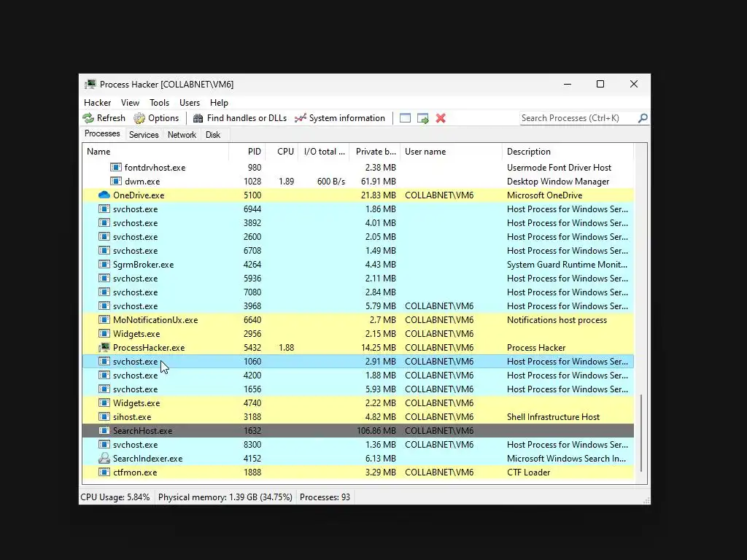This screenshot has width=747, height=560.
Task: Click the ProcessHacker.exe process icon
Action: [x=104, y=348]
